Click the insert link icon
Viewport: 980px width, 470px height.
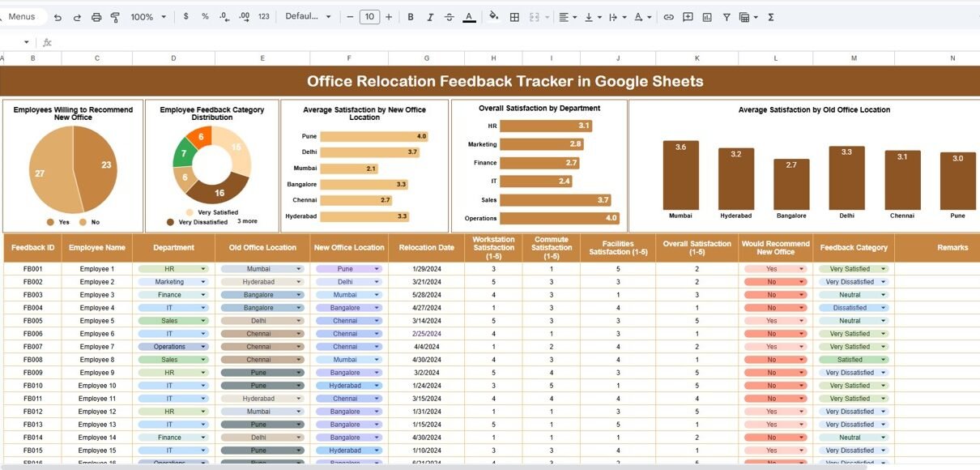[668, 17]
